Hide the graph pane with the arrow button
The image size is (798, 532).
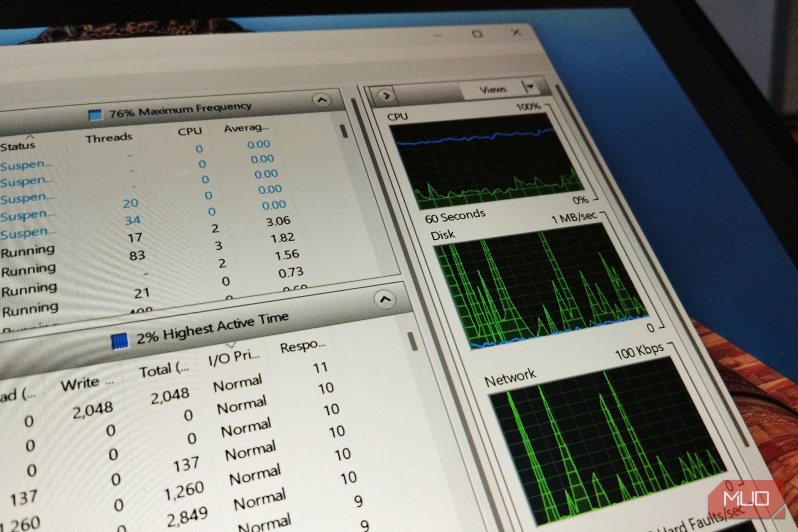click(x=386, y=96)
